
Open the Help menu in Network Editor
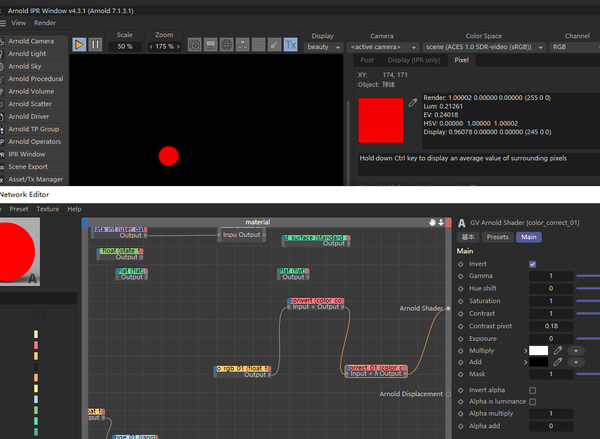coord(74,209)
